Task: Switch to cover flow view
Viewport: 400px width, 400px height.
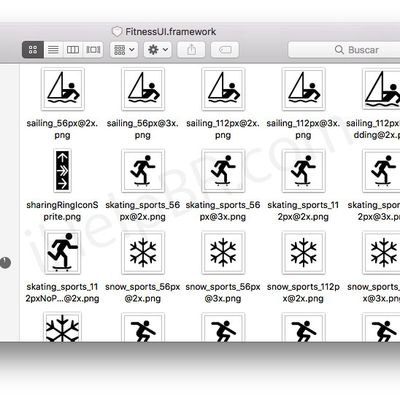Action: (x=93, y=50)
